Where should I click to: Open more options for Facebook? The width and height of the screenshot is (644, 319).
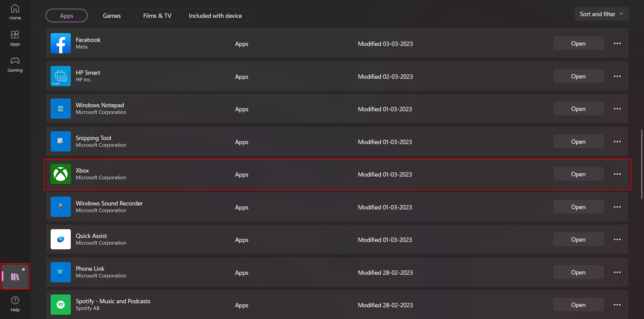point(617,44)
